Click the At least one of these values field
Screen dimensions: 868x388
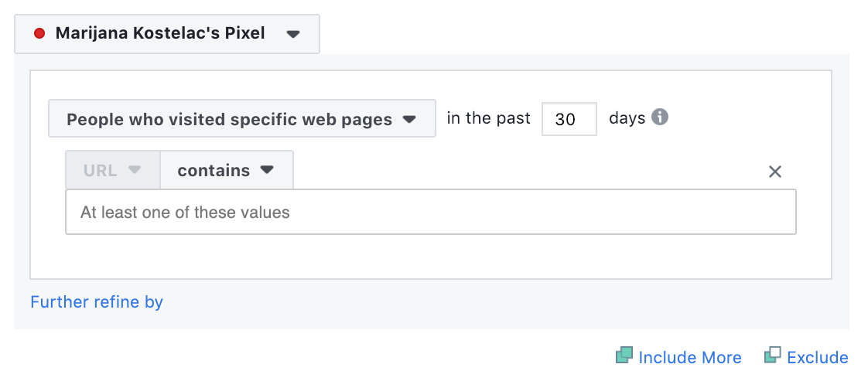(x=430, y=212)
